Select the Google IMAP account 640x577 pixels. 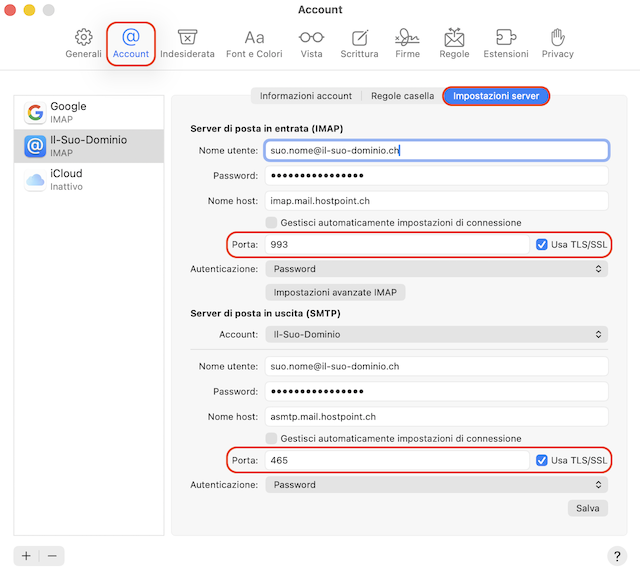89,113
